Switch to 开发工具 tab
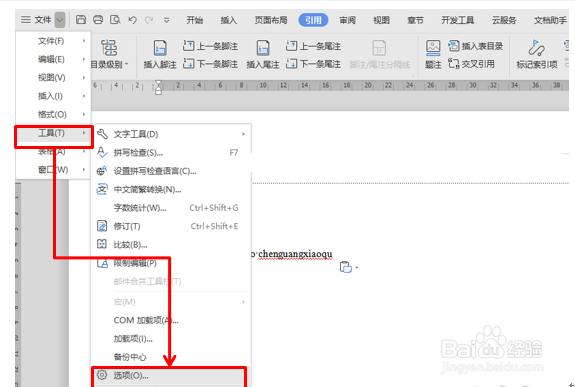This screenshot has width=575, height=387. point(458,20)
